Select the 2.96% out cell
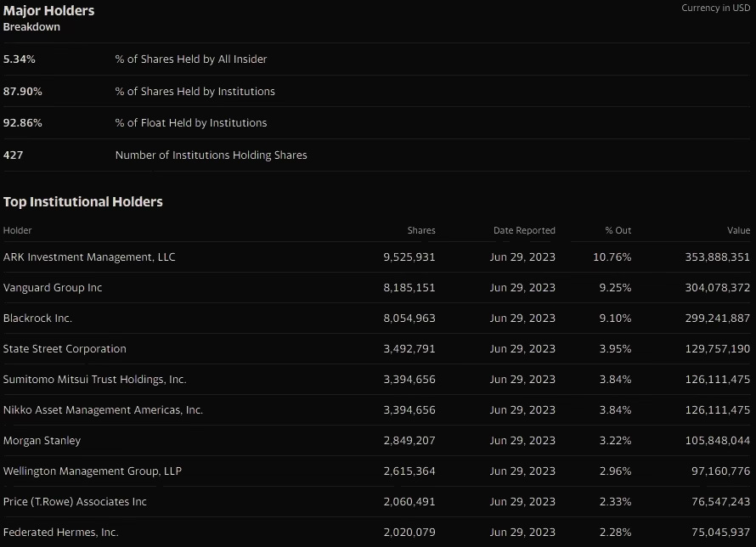 pyautogui.click(x=615, y=471)
